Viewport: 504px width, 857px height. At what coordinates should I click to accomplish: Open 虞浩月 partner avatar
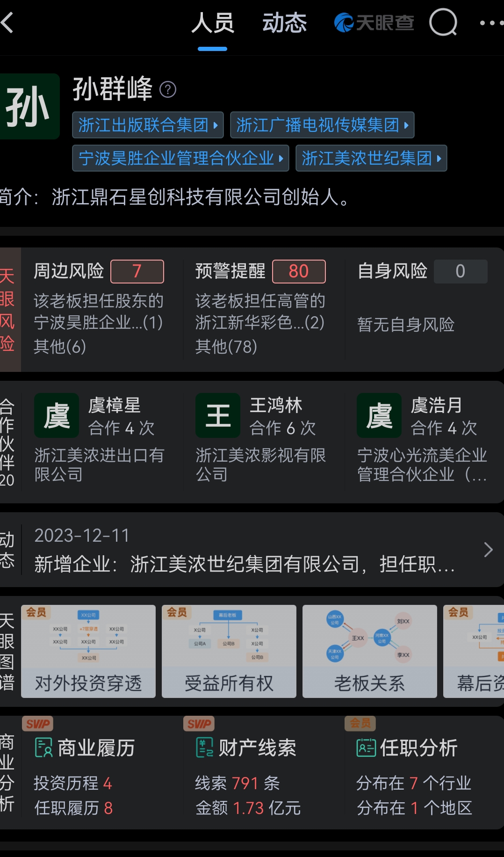pyautogui.click(x=379, y=415)
